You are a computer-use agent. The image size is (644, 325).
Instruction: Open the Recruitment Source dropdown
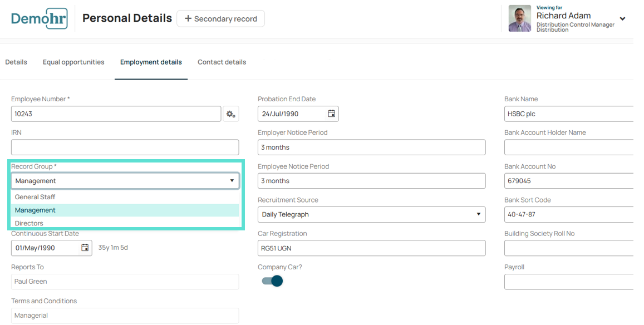[x=372, y=214]
